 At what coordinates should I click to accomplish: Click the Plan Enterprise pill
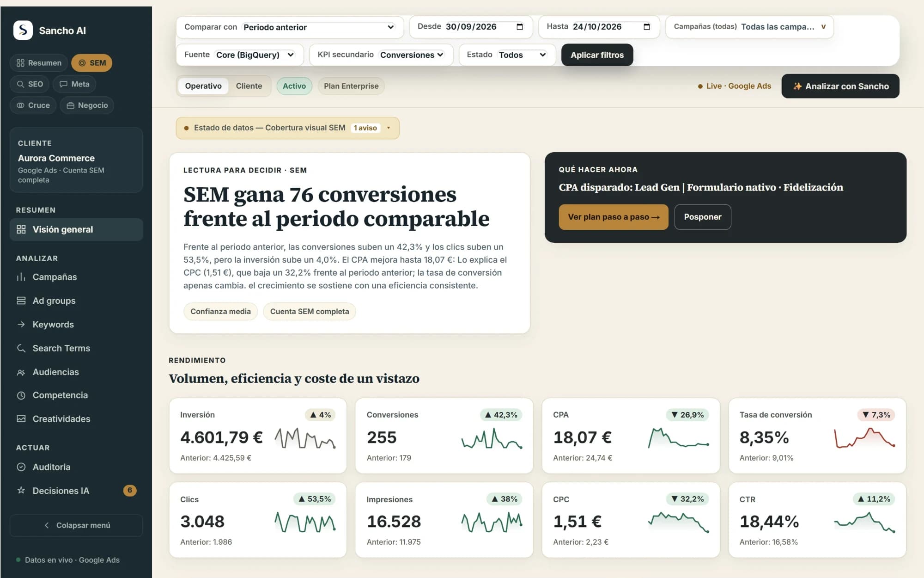[x=351, y=86]
